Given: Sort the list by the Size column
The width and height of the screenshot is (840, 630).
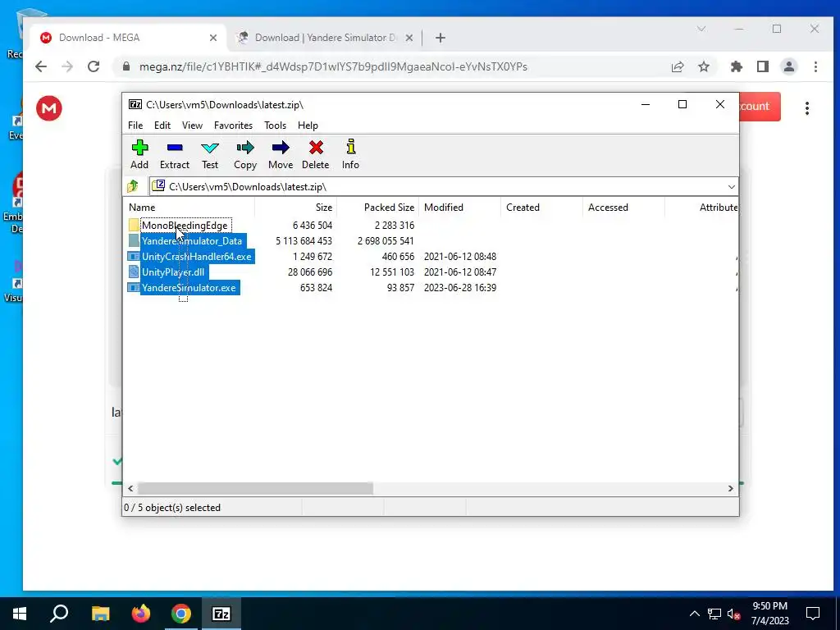Looking at the screenshot, I should (x=295, y=208).
